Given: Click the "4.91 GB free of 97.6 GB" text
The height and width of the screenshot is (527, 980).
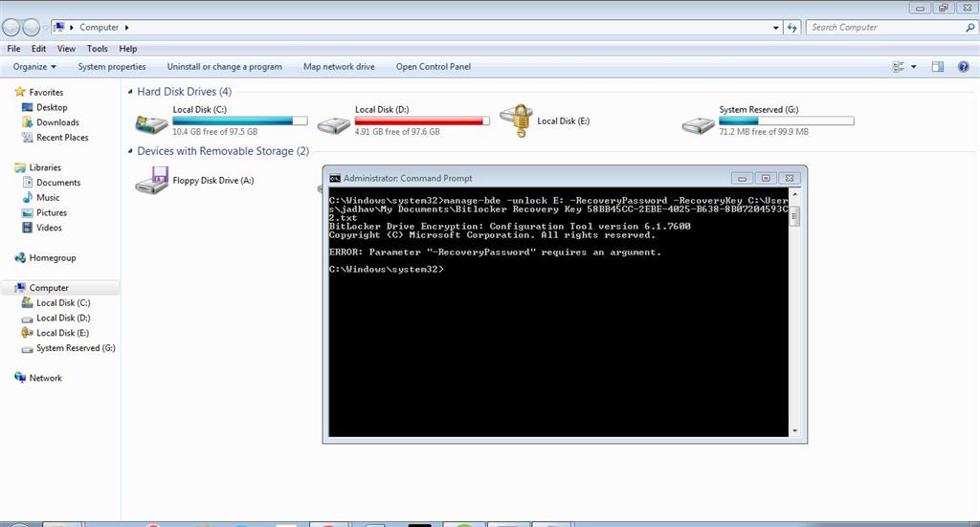Looking at the screenshot, I should tap(397, 132).
